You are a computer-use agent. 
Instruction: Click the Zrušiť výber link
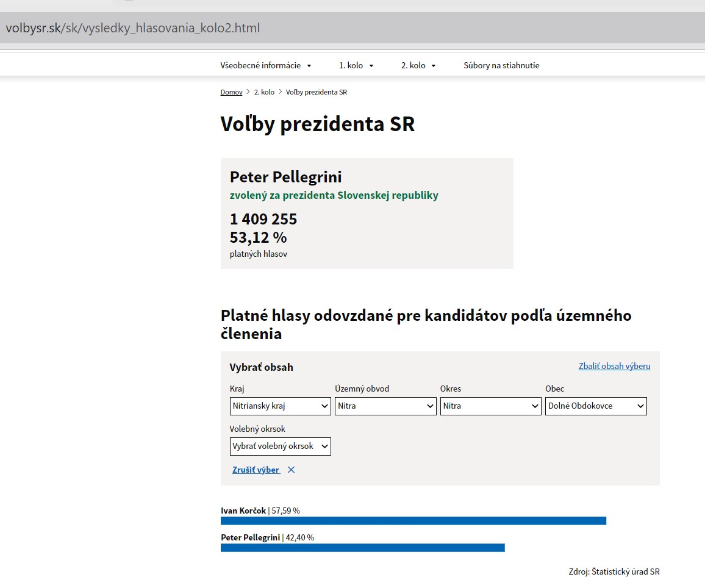click(x=256, y=470)
